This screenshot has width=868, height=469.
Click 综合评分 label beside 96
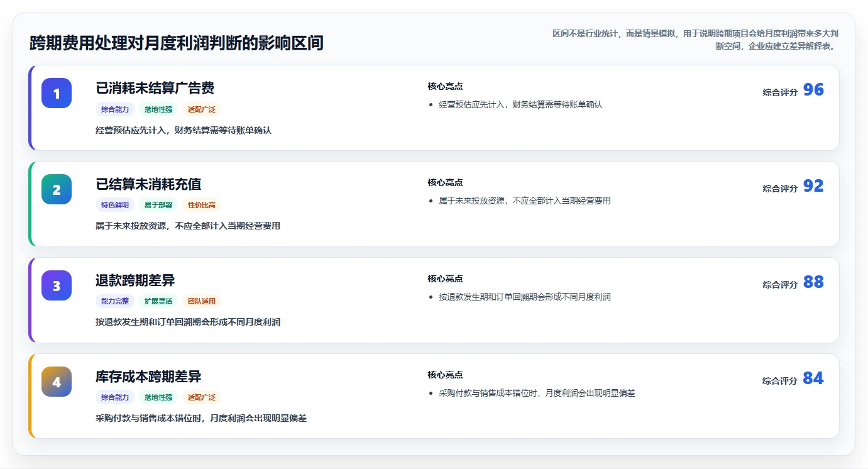(x=780, y=92)
